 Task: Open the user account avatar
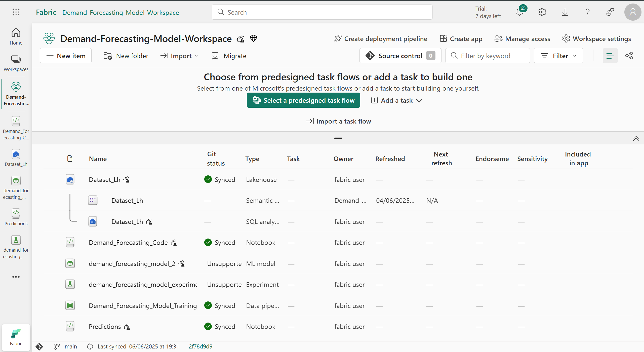click(633, 12)
